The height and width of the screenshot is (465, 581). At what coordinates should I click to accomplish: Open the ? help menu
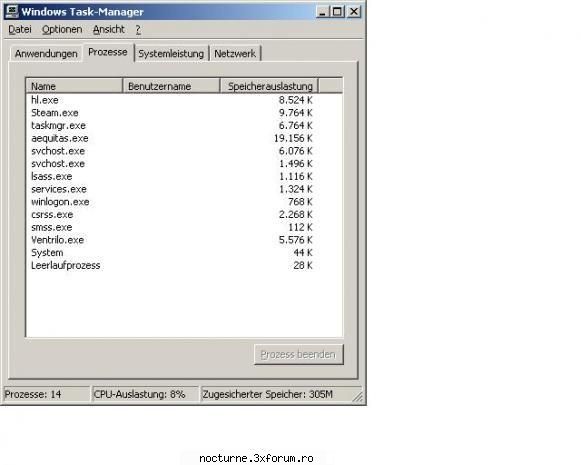138,30
